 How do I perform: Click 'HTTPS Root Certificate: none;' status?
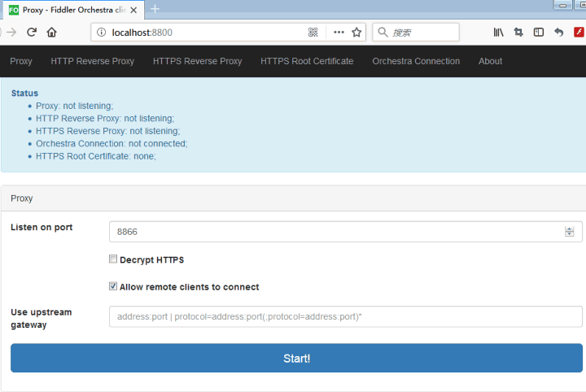coord(96,156)
